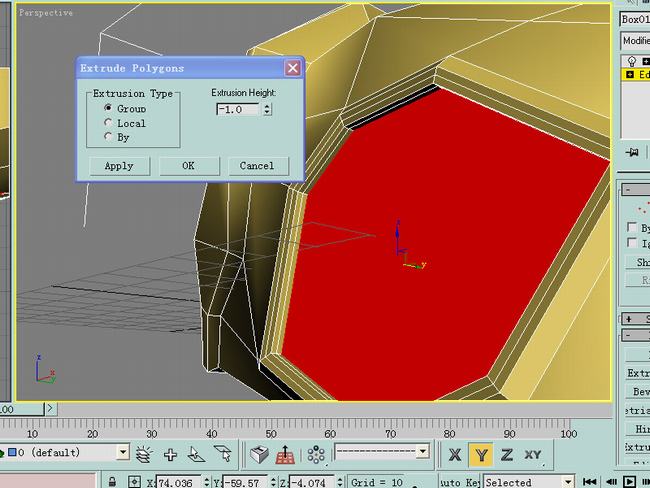Toggle Absolute transform type-in mode icon

pos(134,482)
